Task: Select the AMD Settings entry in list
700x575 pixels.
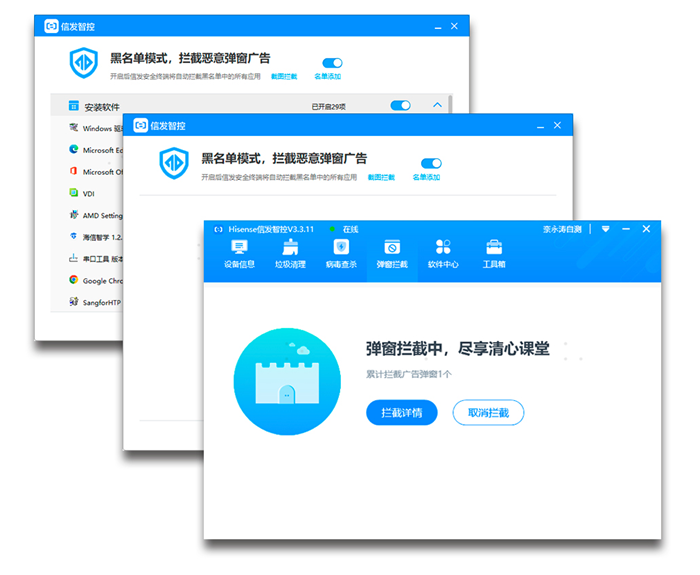Action: [102, 215]
